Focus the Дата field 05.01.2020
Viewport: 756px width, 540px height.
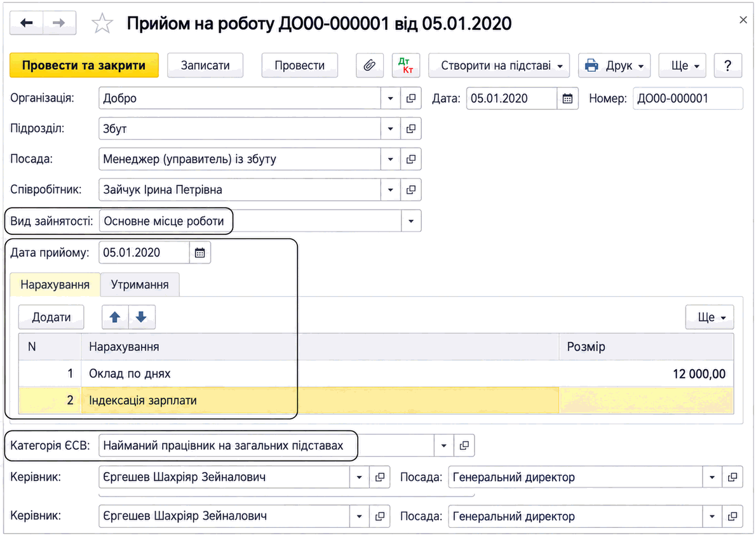tap(511, 98)
